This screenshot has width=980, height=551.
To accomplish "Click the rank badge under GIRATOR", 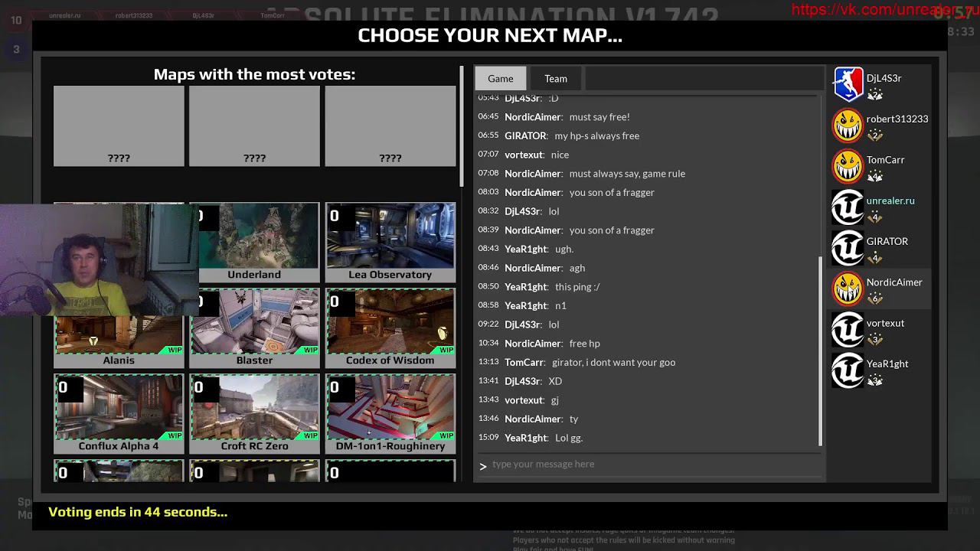I will pos(875,258).
